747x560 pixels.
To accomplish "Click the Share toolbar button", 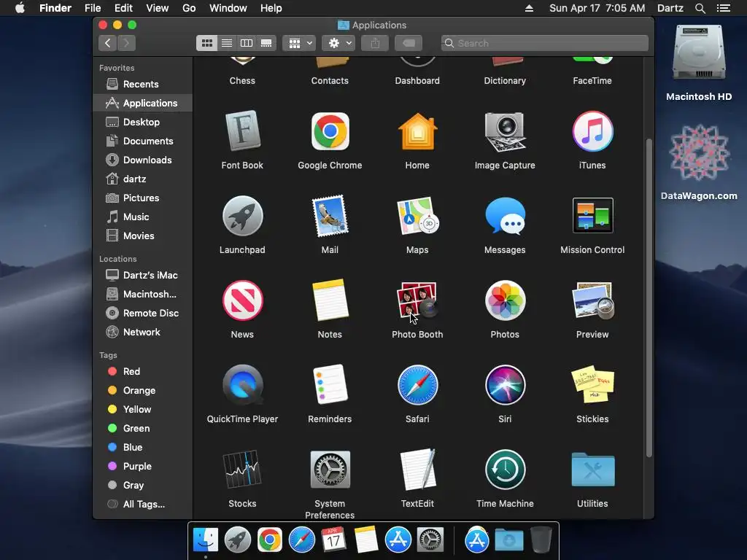I will (375, 43).
